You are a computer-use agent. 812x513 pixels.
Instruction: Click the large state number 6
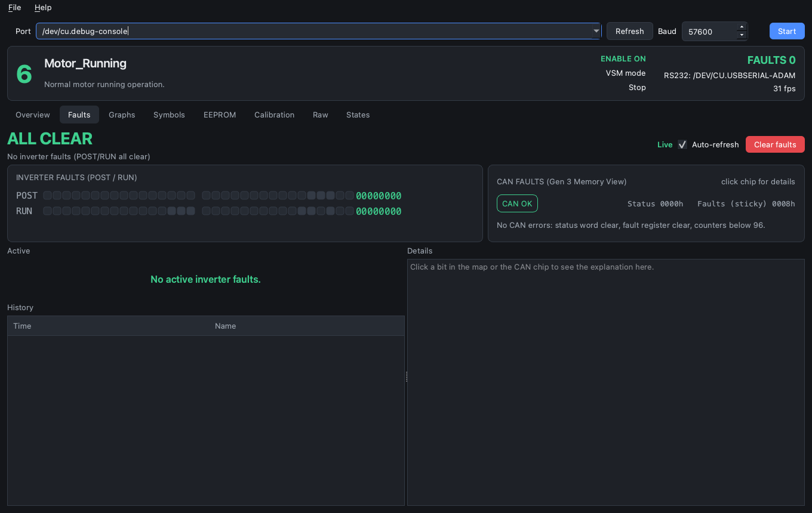24,74
